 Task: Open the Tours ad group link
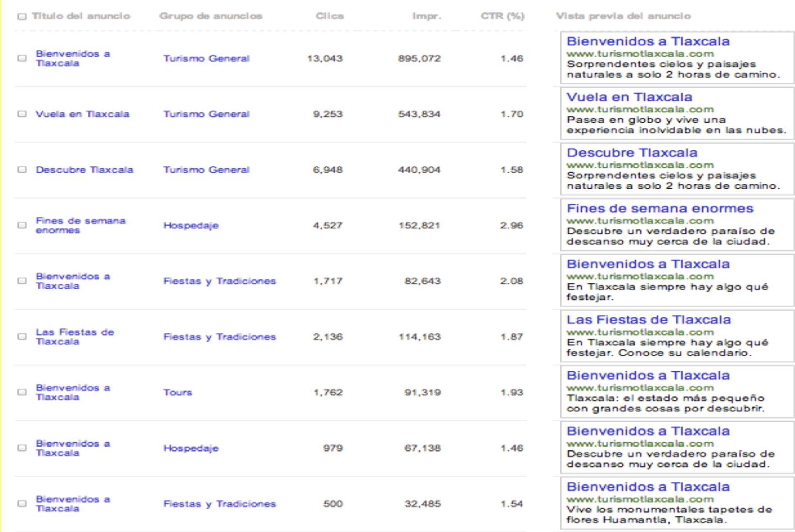pos(178,392)
